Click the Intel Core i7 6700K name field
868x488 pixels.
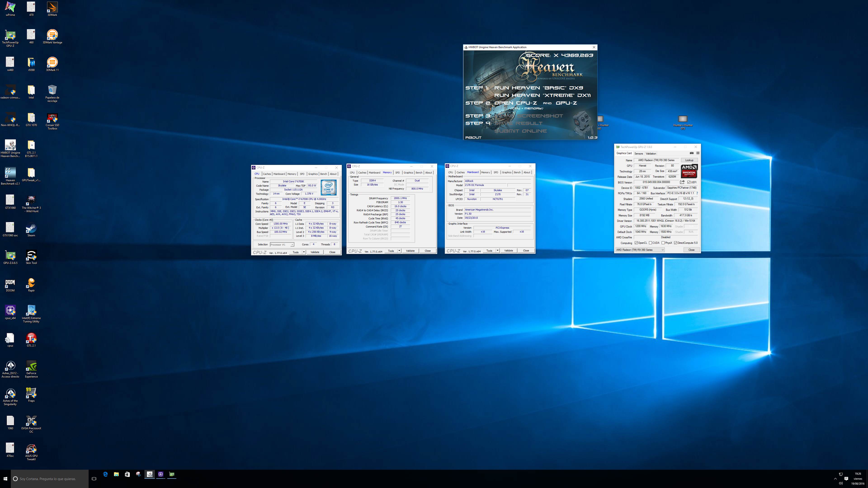pos(293,181)
